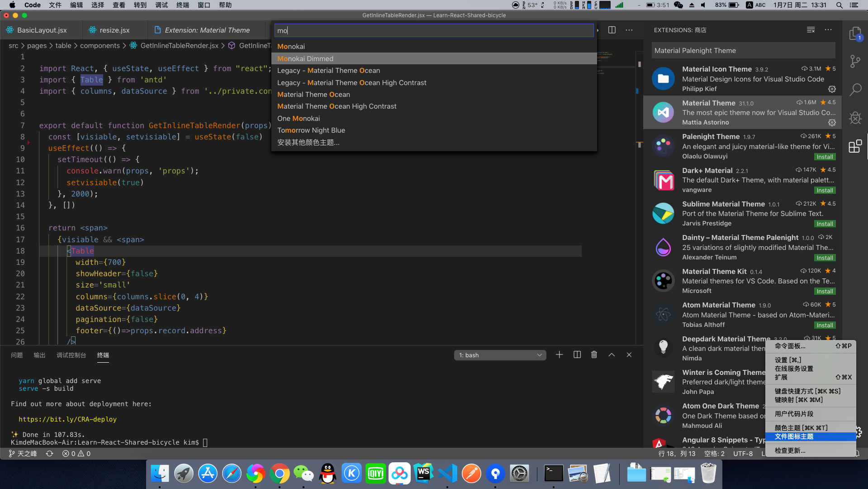Choose Legacy - Material Theme Ocean High Contrast
This screenshot has width=868, height=489.
pyautogui.click(x=434, y=82)
